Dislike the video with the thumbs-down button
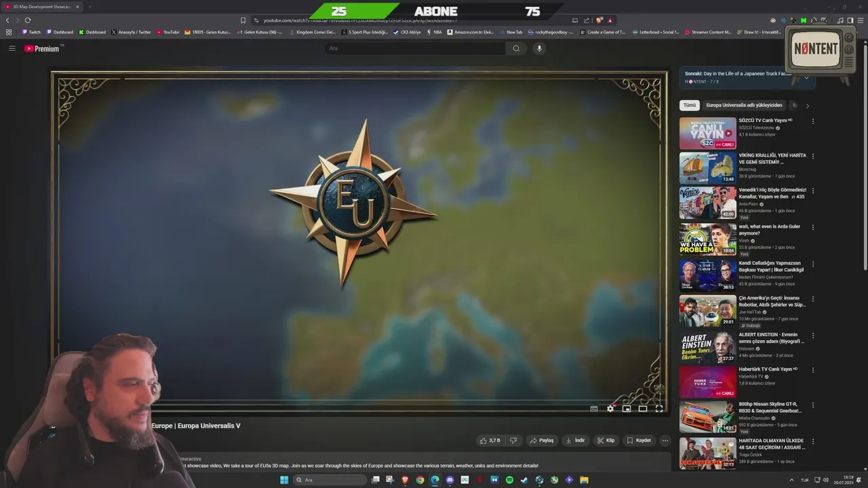The image size is (868, 488). (x=513, y=441)
